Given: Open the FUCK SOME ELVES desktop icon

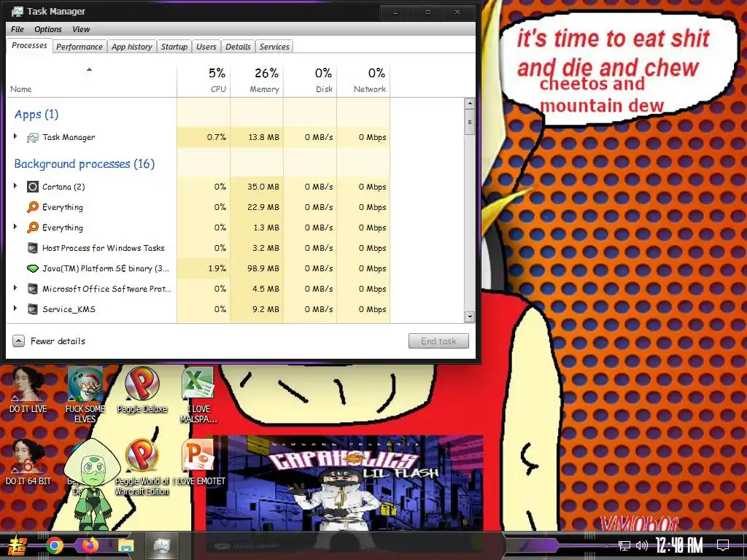Looking at the screenshot, I should click(x=85, y=394).
